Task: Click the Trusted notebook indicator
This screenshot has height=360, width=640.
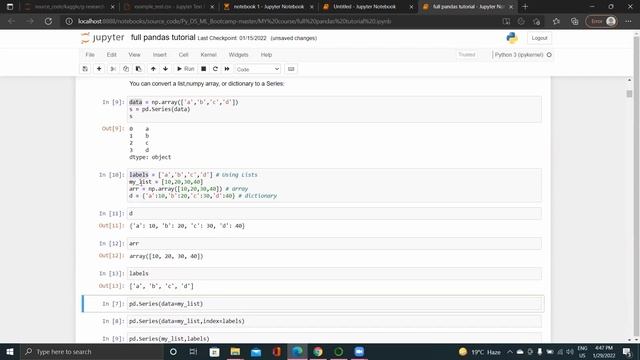Action: click(467, 55)
